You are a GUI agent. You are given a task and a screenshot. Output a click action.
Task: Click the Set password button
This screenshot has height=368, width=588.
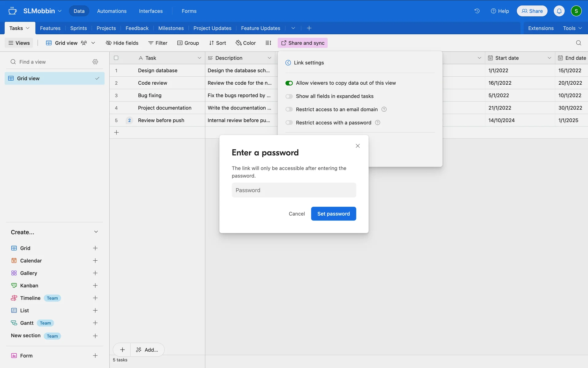point(333,214)
